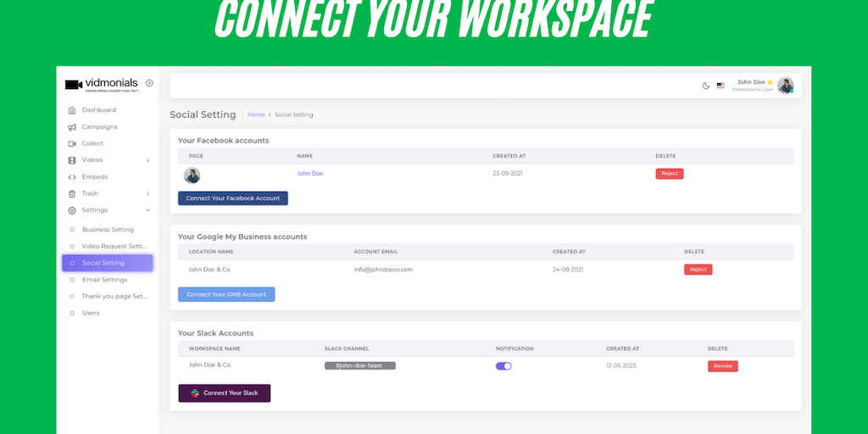Click the #john-doe-team Slack channel tag
Viewport: 868px width, 434px height.
359,366
